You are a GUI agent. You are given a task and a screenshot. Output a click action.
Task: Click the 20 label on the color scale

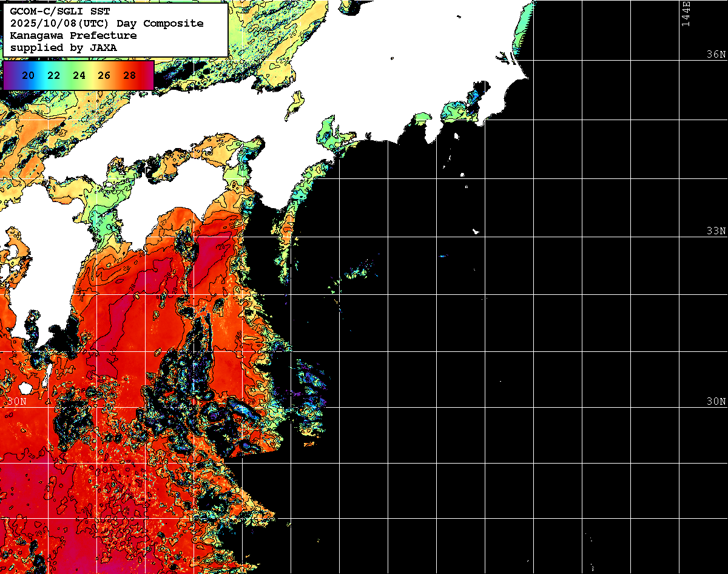(28, 76)
